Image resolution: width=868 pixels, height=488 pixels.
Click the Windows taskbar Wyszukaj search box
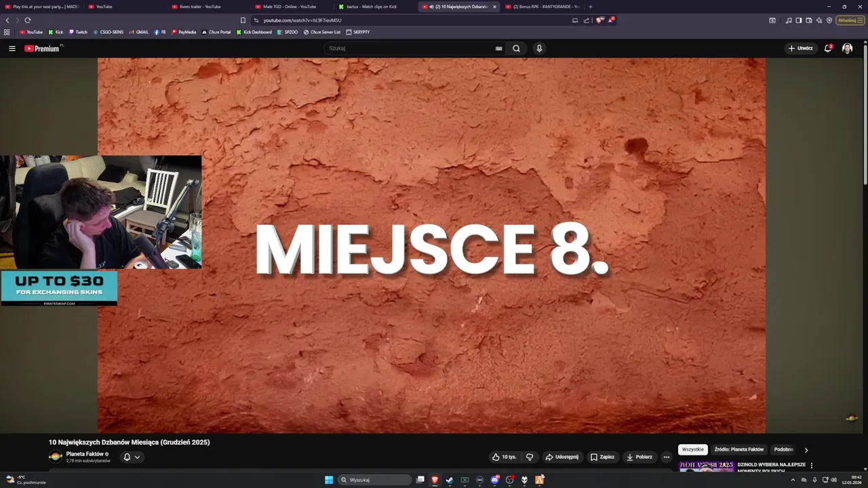coord(375,480)
